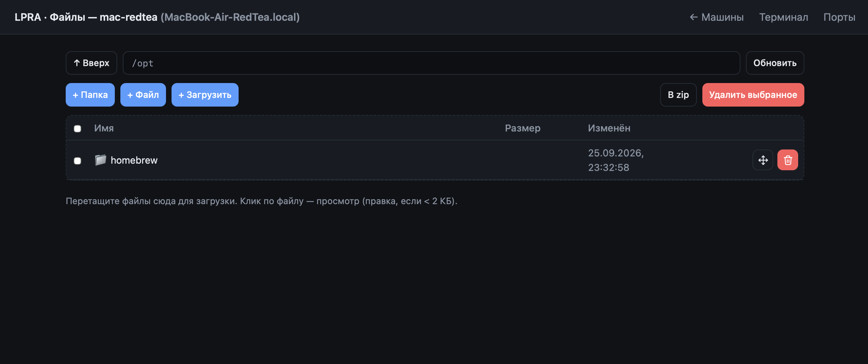868x364 pixels.
Task: Click the Обновить refresh button
Action: click(x=775, y=63)
